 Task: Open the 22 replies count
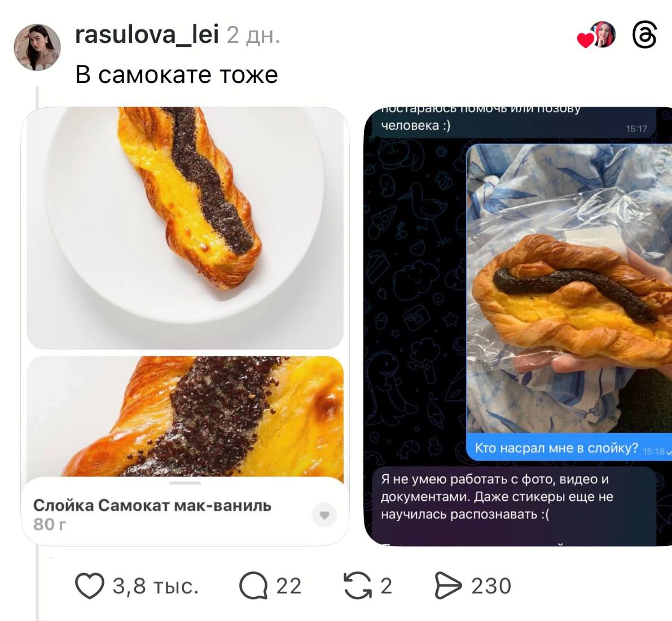tap(288, 586)
